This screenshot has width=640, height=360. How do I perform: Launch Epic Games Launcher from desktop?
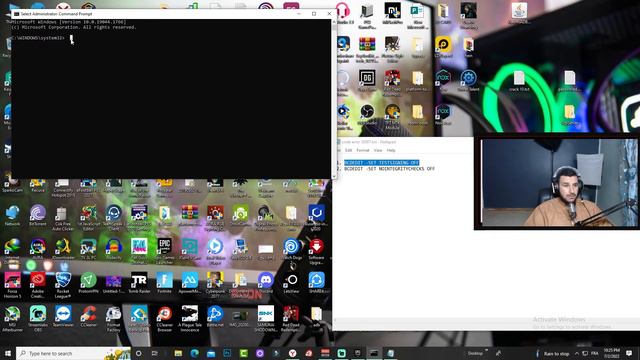tap(164, 250)
